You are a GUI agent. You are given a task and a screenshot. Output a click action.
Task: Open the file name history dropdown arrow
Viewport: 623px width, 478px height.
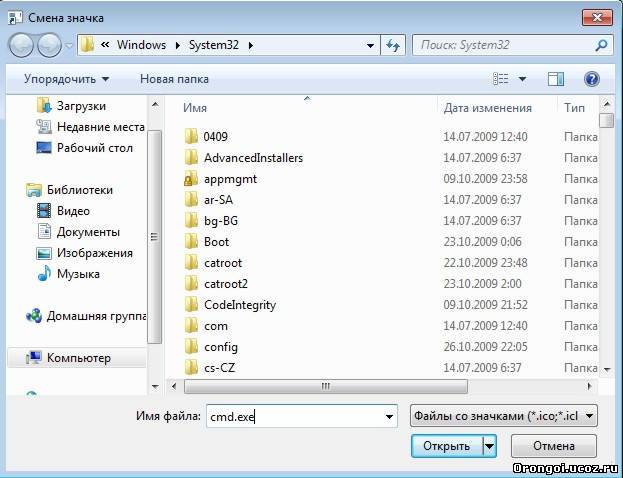pyautogui.click(x=389, y=416)
